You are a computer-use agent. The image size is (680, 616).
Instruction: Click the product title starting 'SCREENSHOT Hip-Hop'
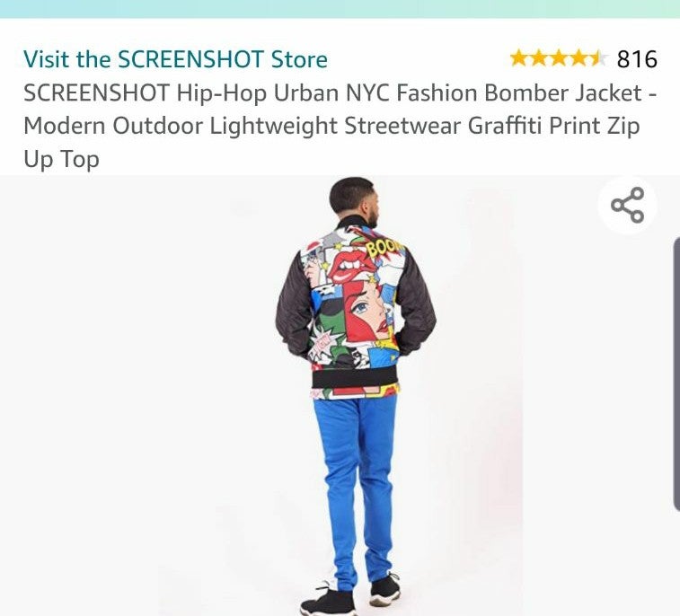coord(340,126)
